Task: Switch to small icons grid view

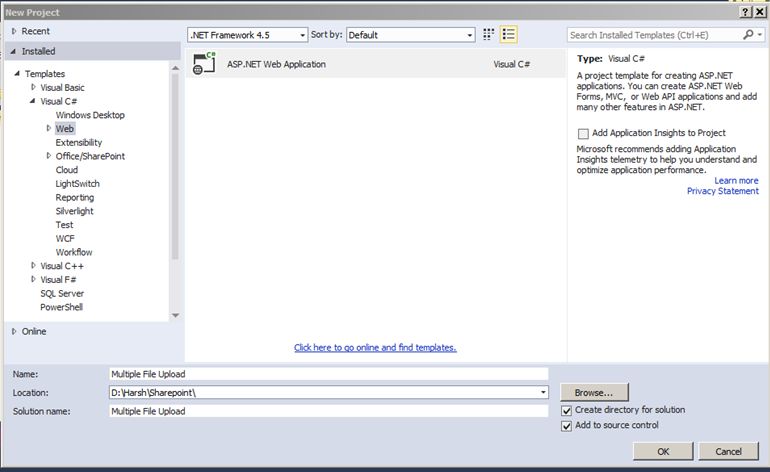Action: point(488,34)
